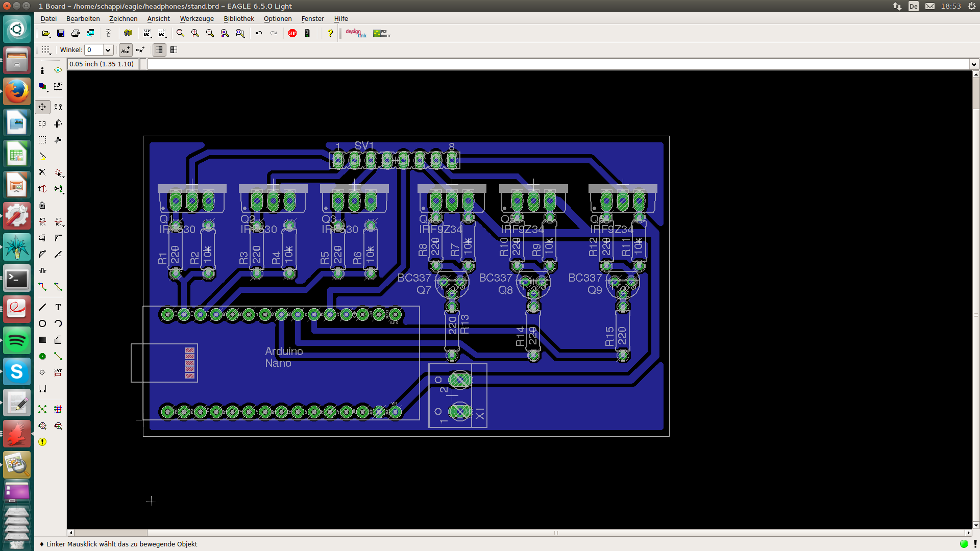Screen dimensions: 980x551
Task: Select the Route airwire tool
Action: click(x=42, y=287)
